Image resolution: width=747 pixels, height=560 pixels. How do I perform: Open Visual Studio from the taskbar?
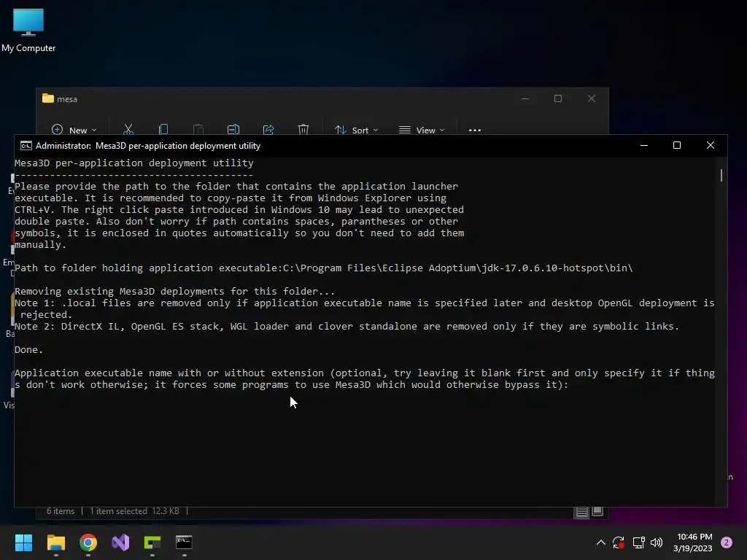coord(120,542)
